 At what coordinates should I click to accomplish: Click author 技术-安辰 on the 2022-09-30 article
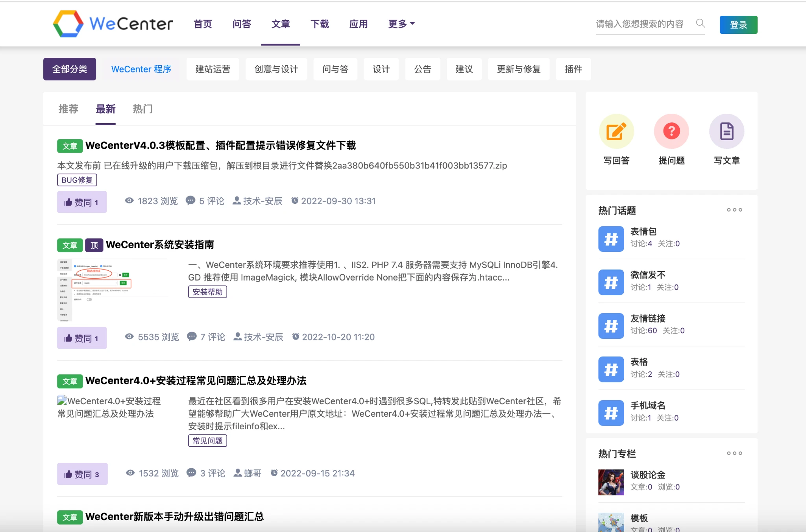[x=257, y=201]
